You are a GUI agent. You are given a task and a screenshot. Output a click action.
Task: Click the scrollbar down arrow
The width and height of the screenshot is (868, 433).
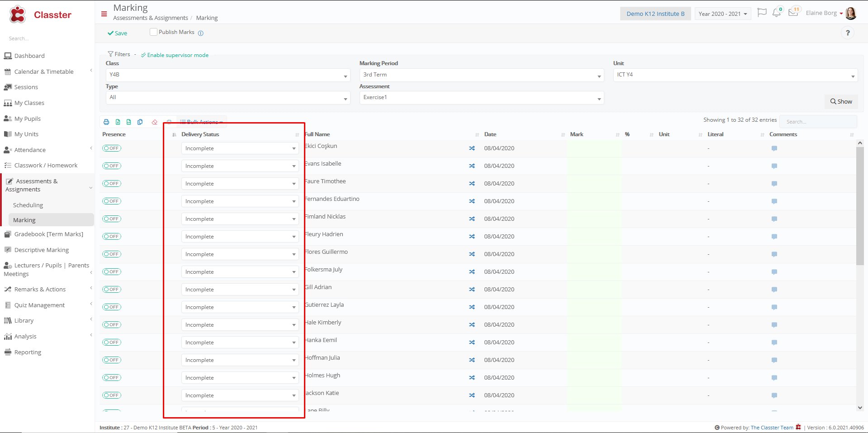(860, 408)
